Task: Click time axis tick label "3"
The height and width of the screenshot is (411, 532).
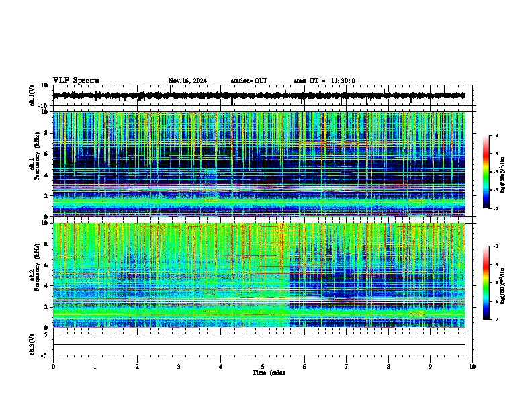Action: point(179,367)
